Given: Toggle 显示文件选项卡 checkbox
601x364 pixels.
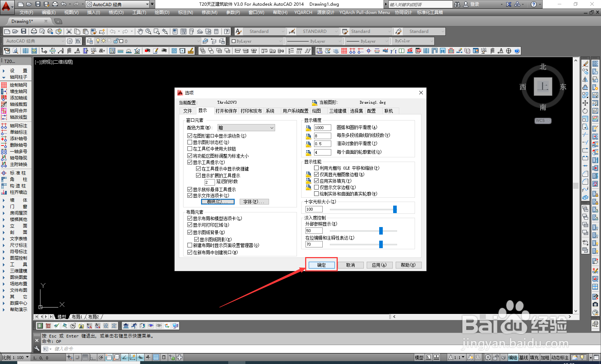Looking at the screenshot, I should (190, 196).
